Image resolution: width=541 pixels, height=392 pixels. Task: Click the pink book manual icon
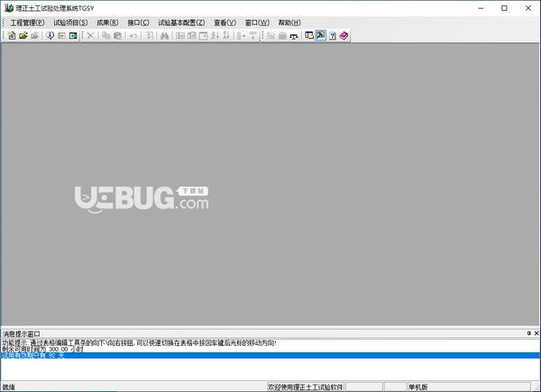(x=344, y=35)
